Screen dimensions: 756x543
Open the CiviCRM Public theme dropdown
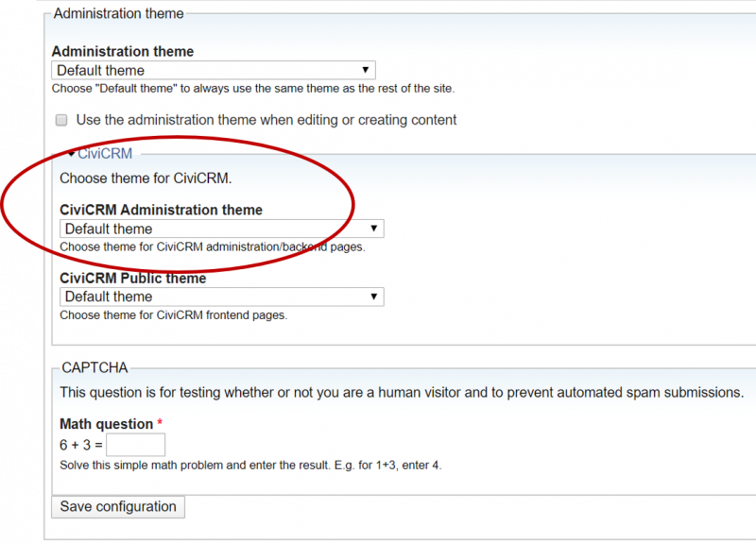click(222, 297)
